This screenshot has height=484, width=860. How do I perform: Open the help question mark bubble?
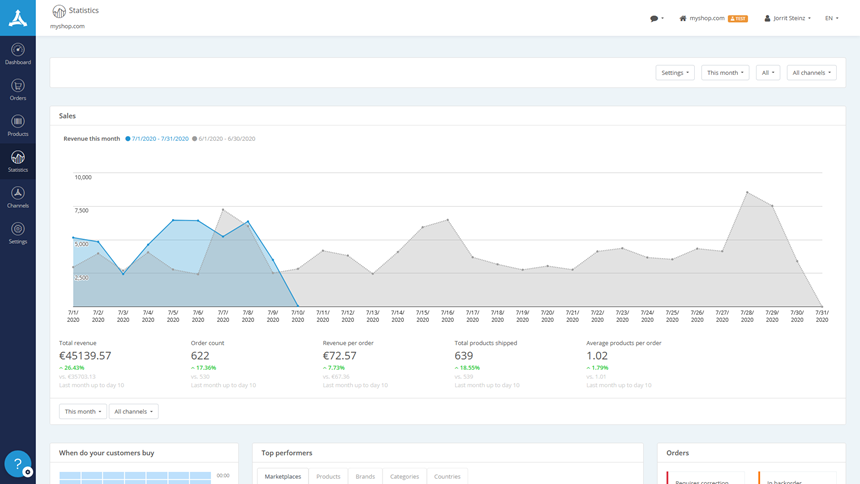click(x=17, y=463)
